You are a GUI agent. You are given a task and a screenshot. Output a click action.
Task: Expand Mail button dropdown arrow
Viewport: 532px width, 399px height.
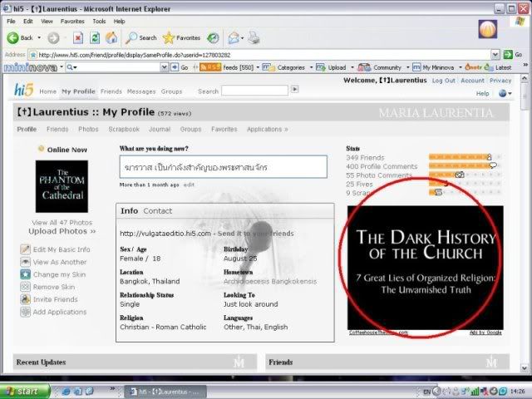click(x=242, y=37)
